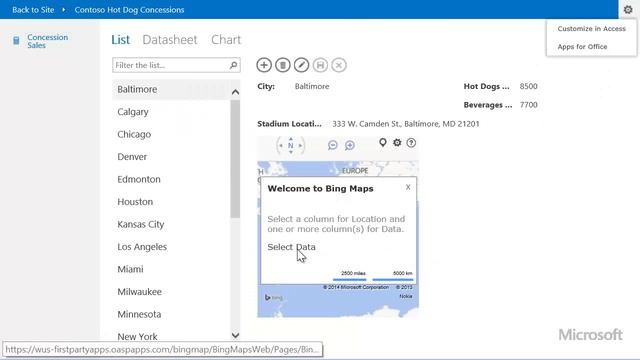640x360 pixels.
Task: Switch to the Datasheet view tab
Action: [x=170, y=40]
